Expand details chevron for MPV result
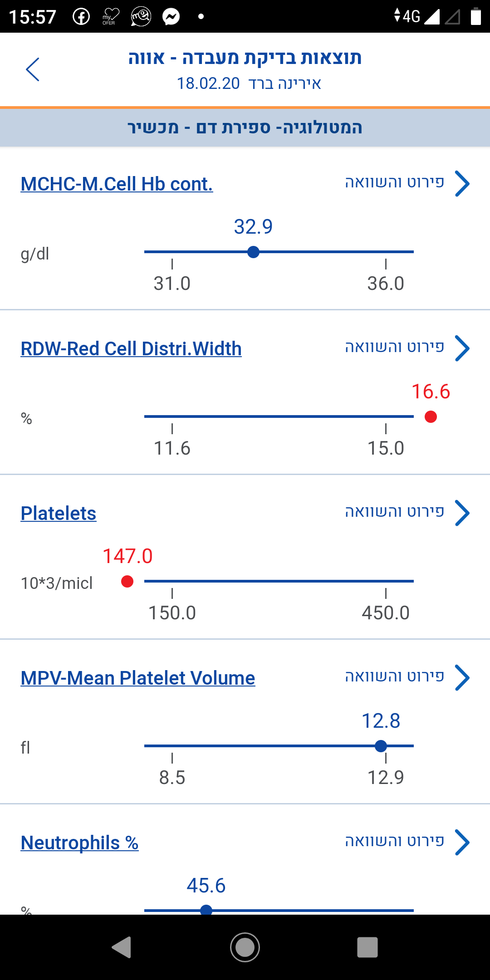490x980 pixels. point(462,678)
